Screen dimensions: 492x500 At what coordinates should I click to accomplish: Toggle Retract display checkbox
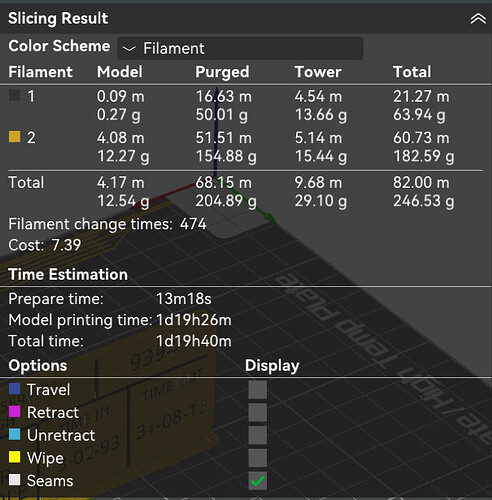click(257, 412)
